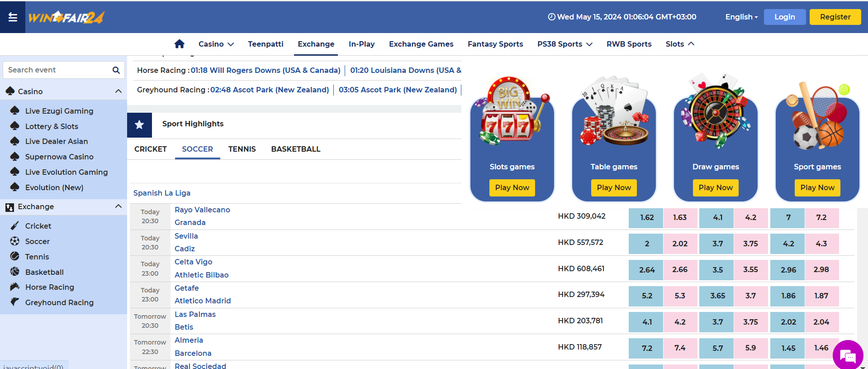868x369 pixels.
Task: Open Celta Vigo vs Athletic Bilbao match
Action: pyautogui.click(x=202, y=268)
